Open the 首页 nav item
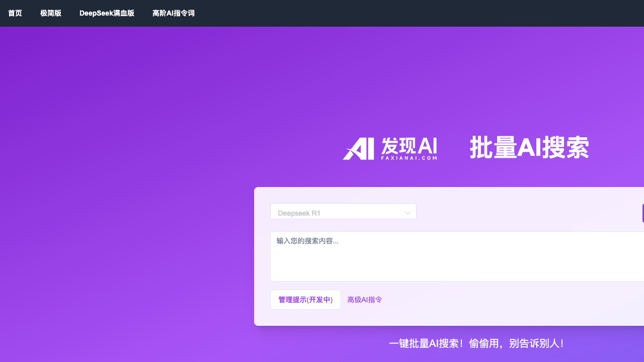644x362 pixels. (x=15, y=13)
